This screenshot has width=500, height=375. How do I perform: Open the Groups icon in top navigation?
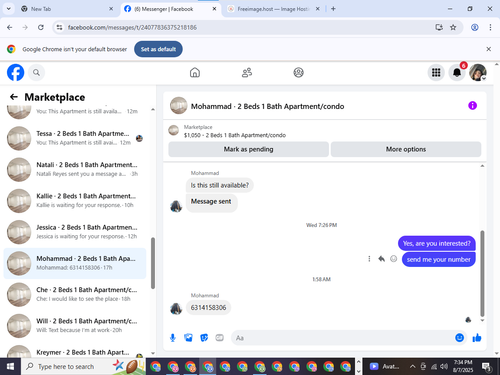tap(298, 72)
